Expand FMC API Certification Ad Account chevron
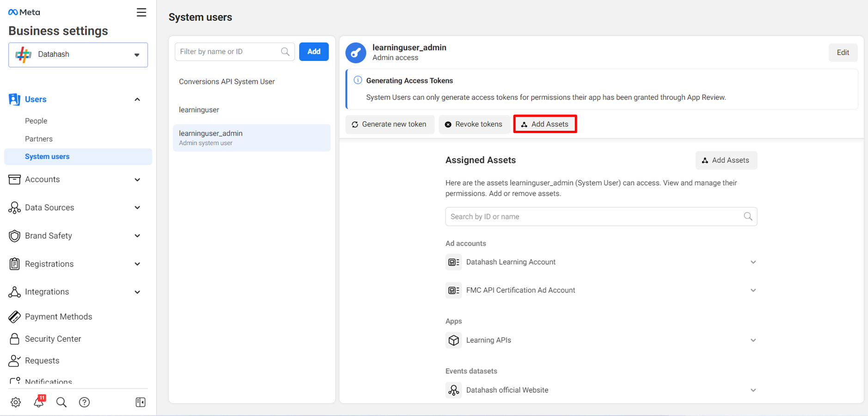Screen dimensions: 868x416 click(753, 290)
